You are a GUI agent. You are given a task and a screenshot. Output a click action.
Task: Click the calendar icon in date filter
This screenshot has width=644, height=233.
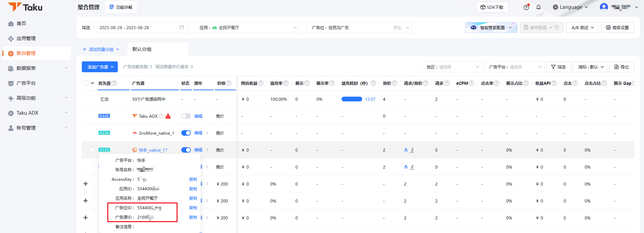click(182, 27)
